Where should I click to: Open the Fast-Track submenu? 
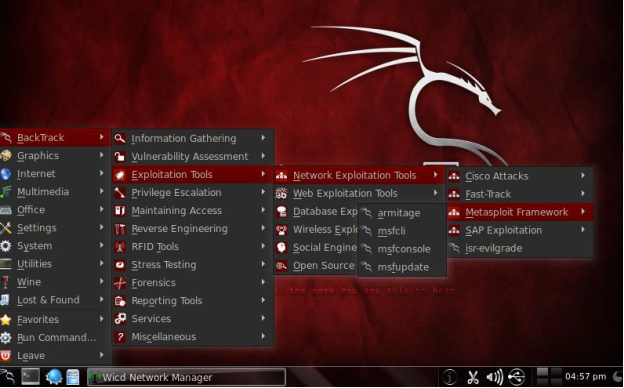pos(519,194)
